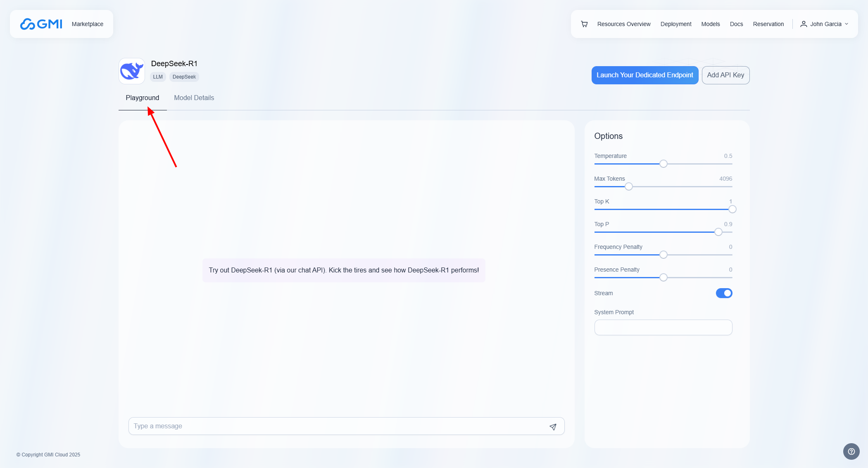
Task: Click the Temperature slider handle
Action: point(663,164)
